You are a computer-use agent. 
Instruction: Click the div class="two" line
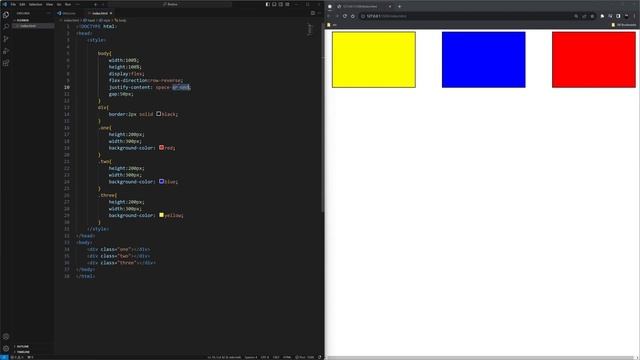(118, 256)
